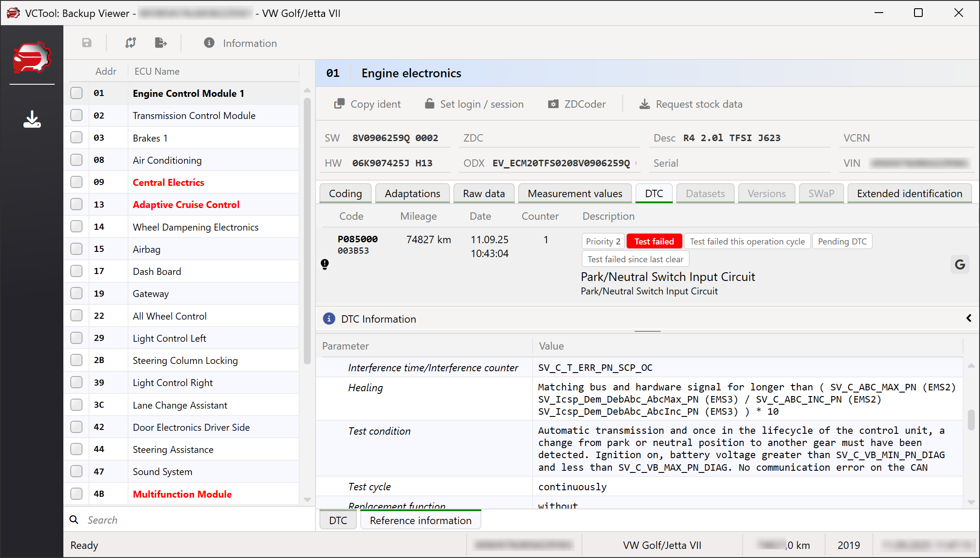980x558 pixels.
Task: Collapse the DTC Information panel chevron
Action: pyautogui.click(x=969, y=318)
